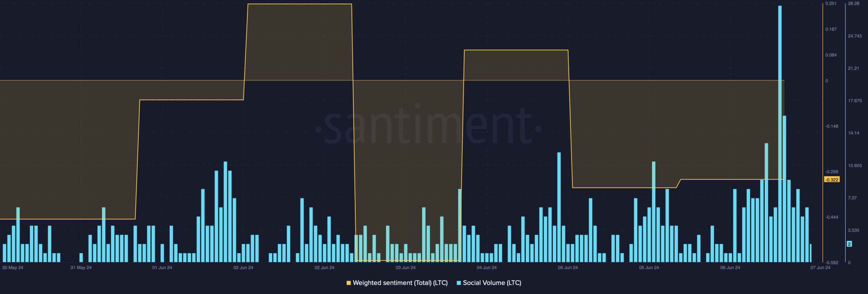
Task: Click the 0.167 sentiment axis value
Action: pyautogui.click(x=831, y=29)
